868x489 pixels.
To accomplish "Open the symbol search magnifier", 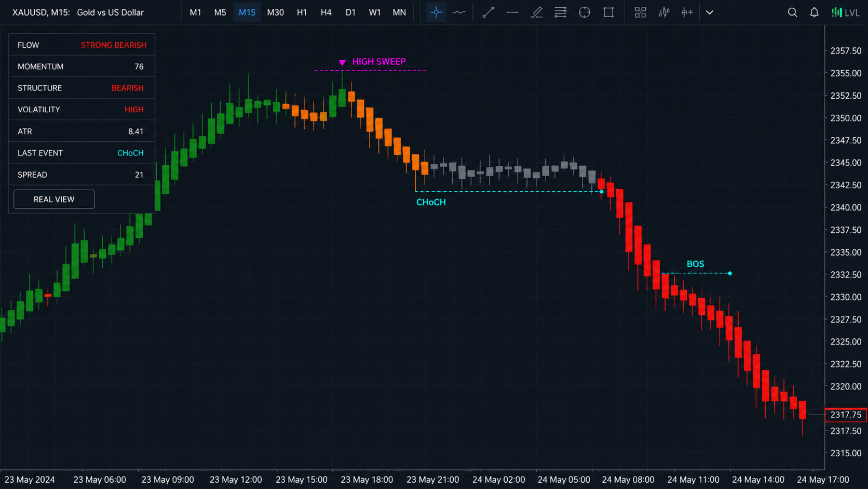I will click(792, 12).
